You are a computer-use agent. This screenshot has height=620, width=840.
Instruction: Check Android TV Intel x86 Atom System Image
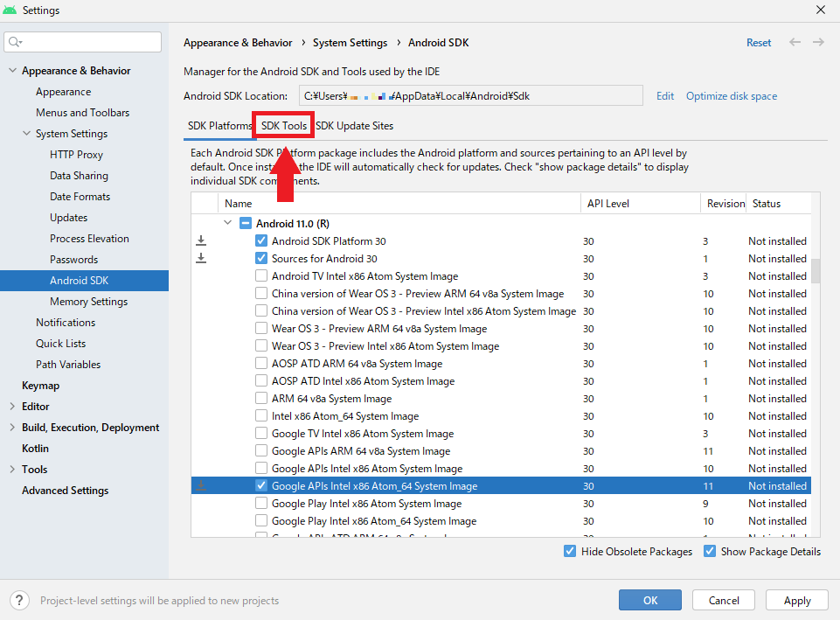[261, 276]
